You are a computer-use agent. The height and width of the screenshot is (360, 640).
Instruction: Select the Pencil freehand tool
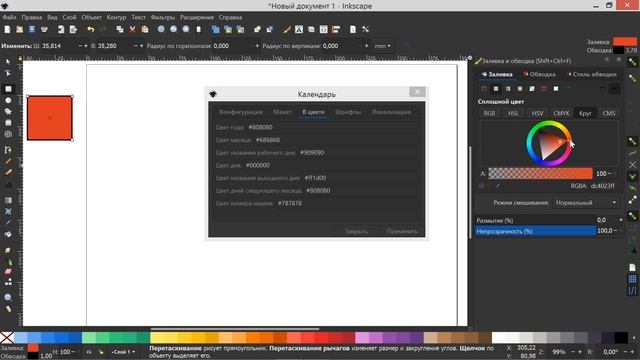tap(8, 161)
